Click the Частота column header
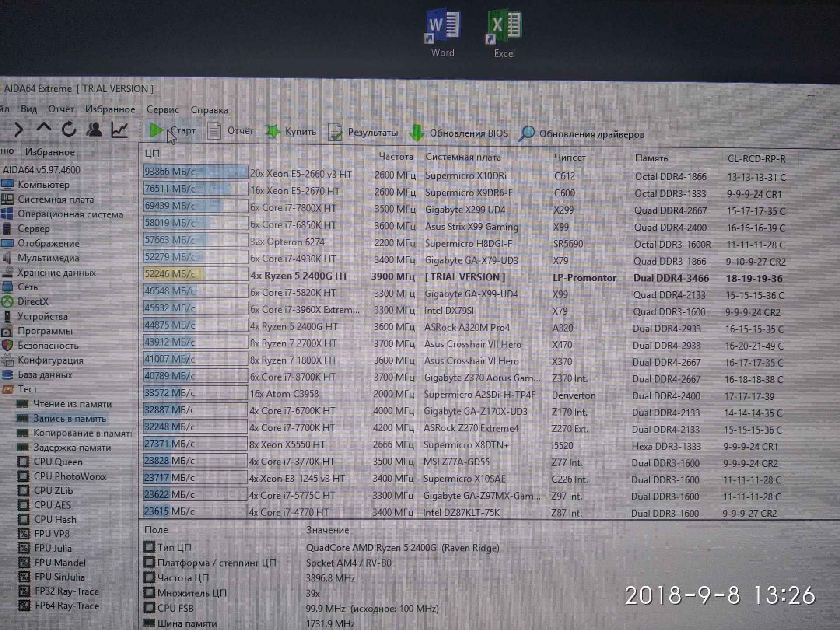The image size is (840, 630). (395, 156)
